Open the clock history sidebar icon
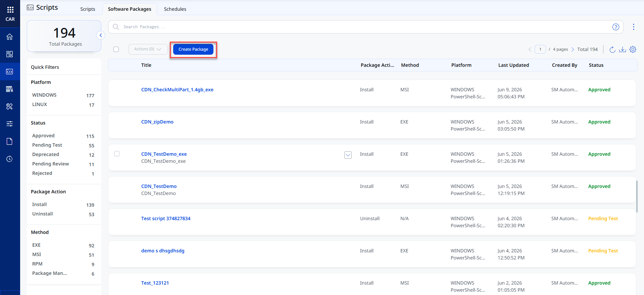 10,159
